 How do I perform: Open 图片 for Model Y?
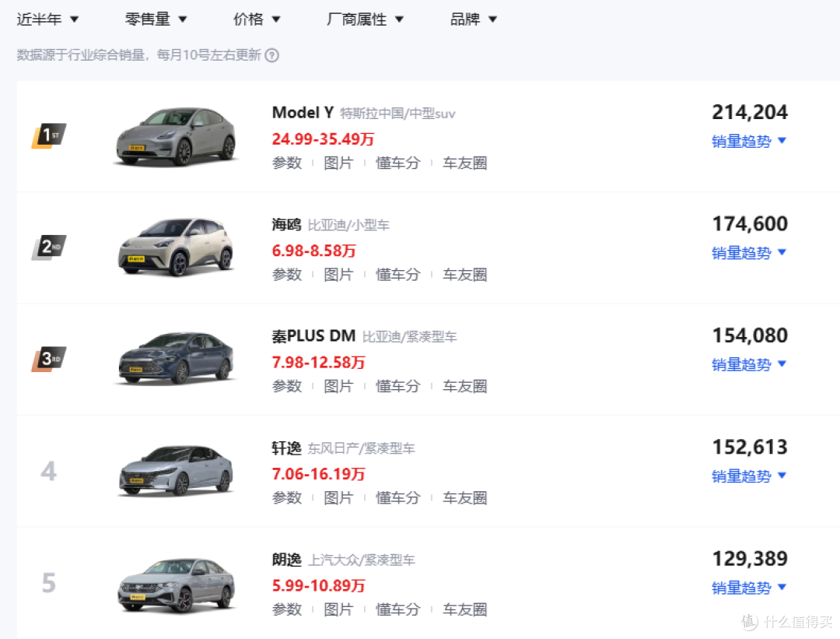[338, 163]
